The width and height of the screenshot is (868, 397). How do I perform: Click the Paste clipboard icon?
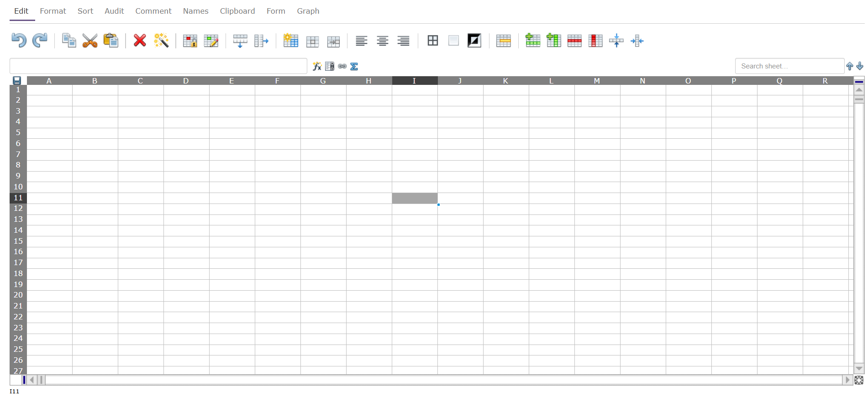(111, 41)
